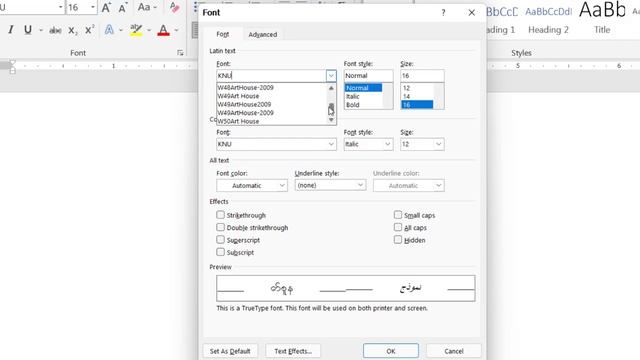Select Bold font style in list
The image size is (640, 360).
[353, 105]
